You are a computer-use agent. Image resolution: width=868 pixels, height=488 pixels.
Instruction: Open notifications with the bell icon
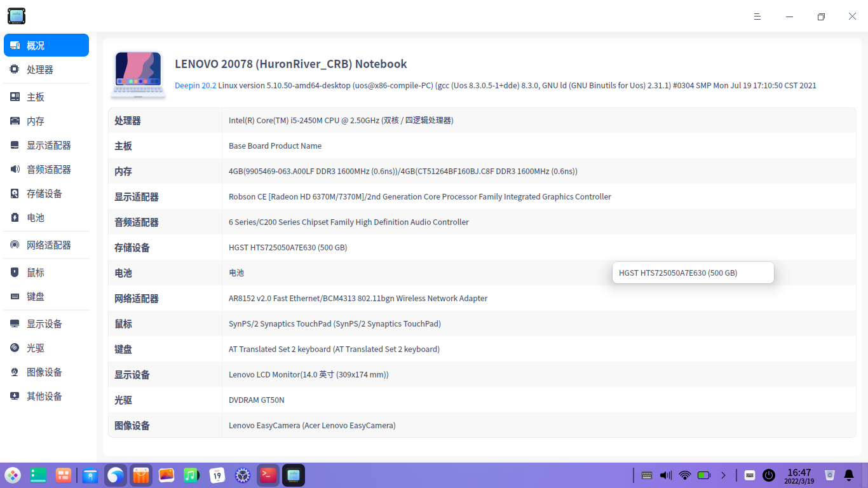pyautogui.click(x=849, y=475)
